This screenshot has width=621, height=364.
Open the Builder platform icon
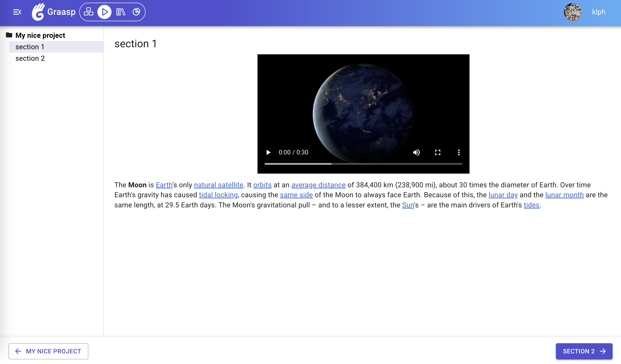(89, 12)
